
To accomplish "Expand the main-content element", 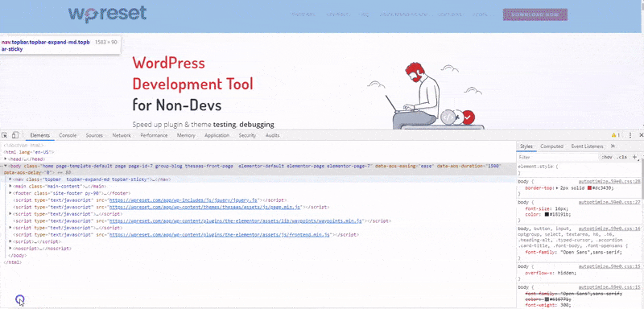I will [x=10, y=186].
